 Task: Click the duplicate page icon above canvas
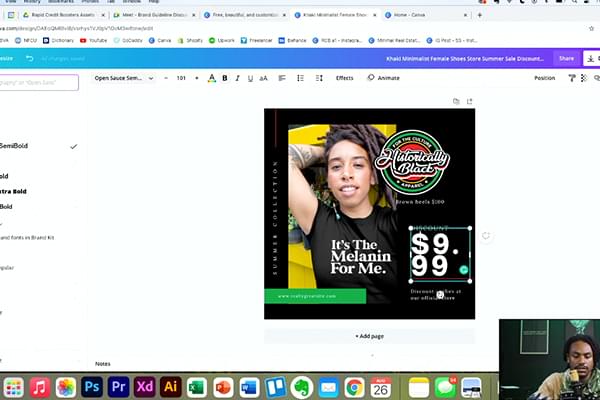[456, 101]
